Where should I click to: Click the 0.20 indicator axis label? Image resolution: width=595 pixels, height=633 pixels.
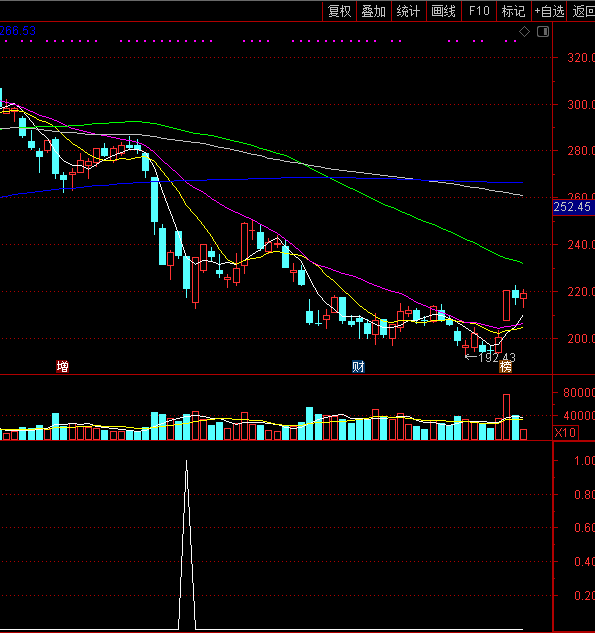click(584, 595)
